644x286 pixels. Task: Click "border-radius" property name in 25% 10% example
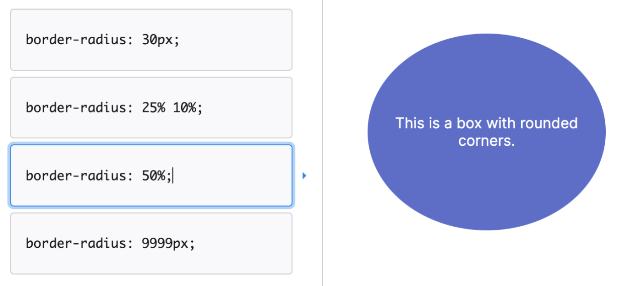[x=76, y=108]
